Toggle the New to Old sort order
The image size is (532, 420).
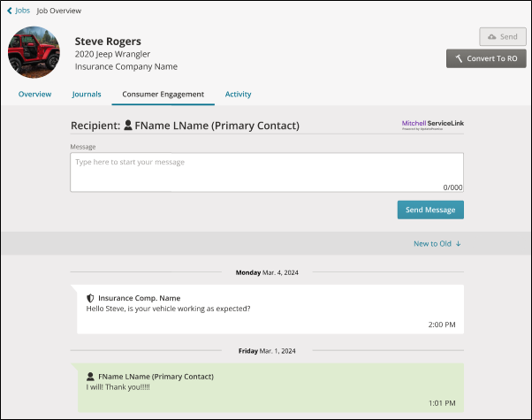coord(437,243)
